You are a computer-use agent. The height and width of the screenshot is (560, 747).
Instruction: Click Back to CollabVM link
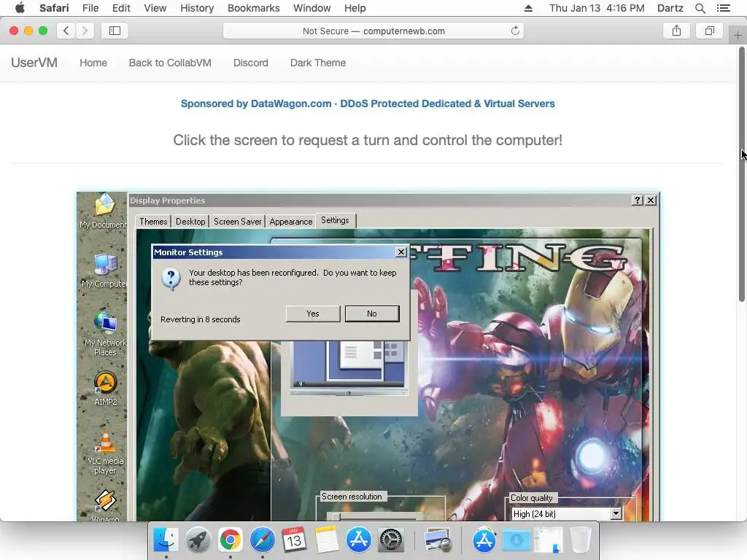tap(170, 63)
